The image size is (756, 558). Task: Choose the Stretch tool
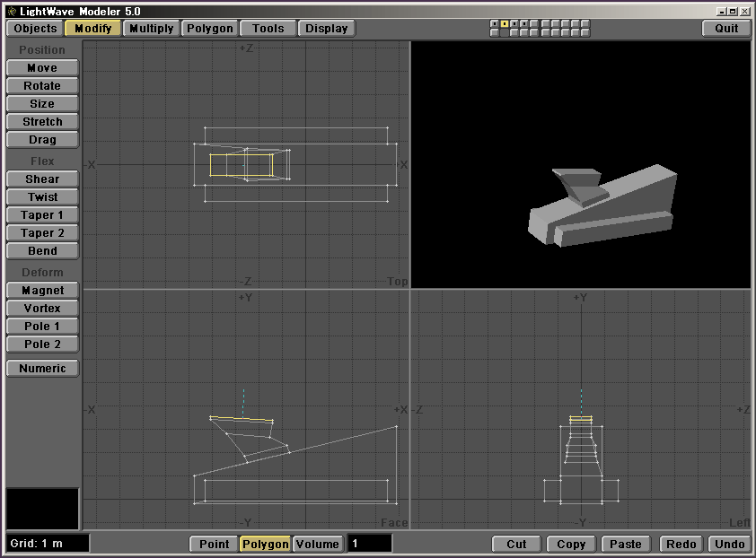tap(42, 122)
